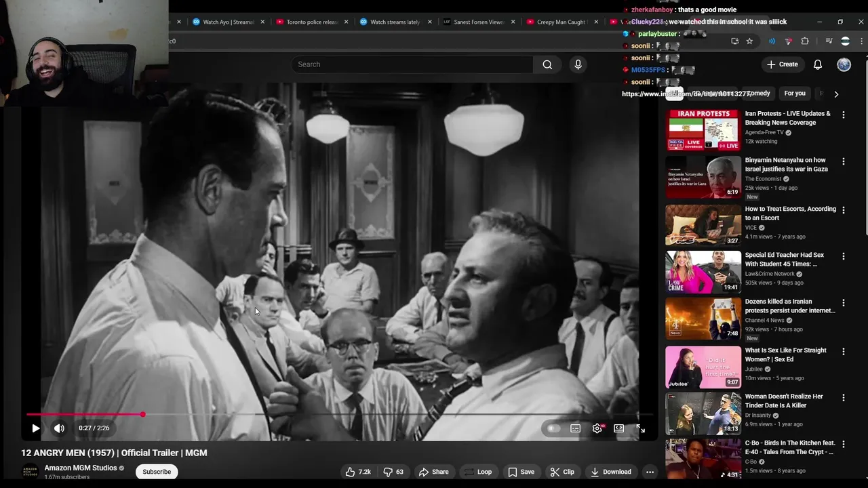Close the Watch Ayo browser tab

tap(262, 22)
